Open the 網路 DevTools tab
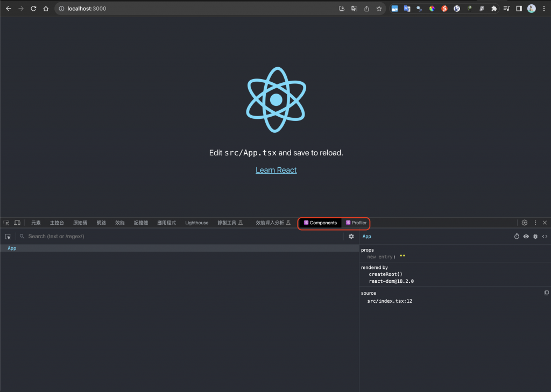The height and width of the screenshot is (392, 551). tap(101, 223)
